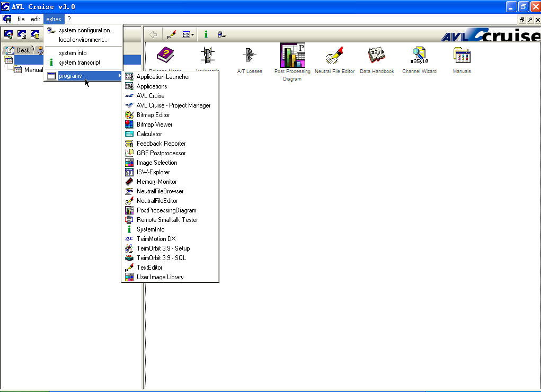Click the Remote Smalltalk Tester icon
Image resolution: width=541 pixels, height=392 pixels.
[x=129, y=220]
